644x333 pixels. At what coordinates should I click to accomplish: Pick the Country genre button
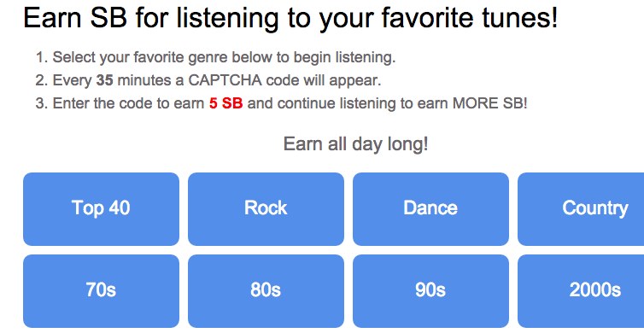[x=581, y=209]
